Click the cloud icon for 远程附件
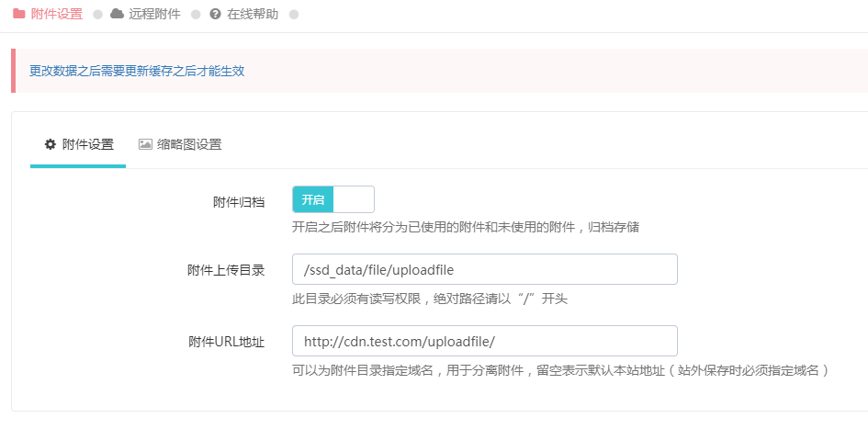 click(117, 15)
